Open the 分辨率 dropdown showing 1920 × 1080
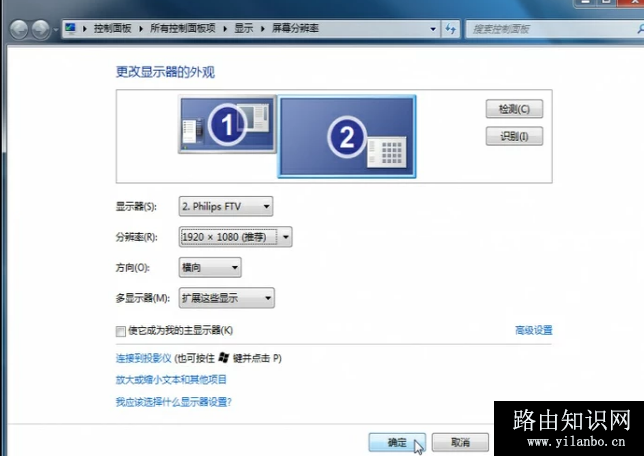This screenshot has height=456, width=644. click(x=235, y=237)
